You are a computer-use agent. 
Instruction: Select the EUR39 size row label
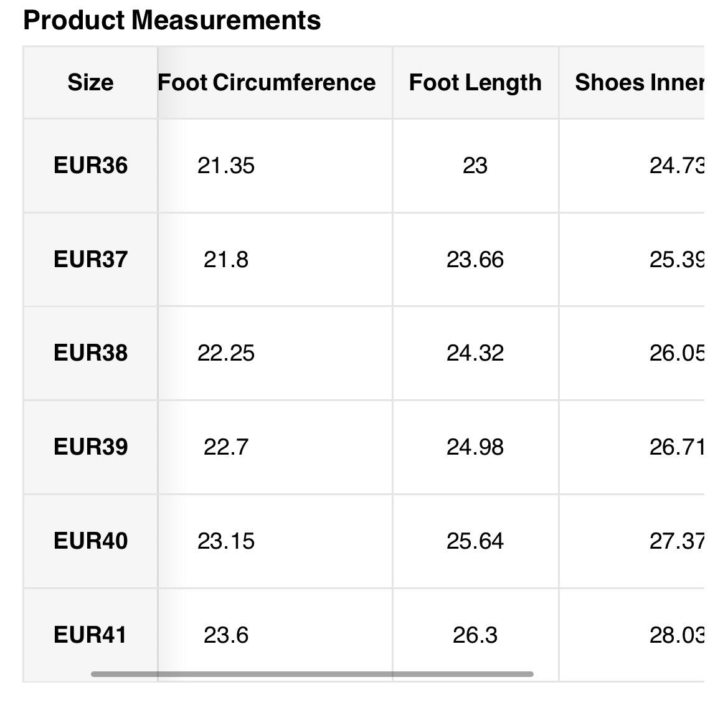[x=90, y=447]
